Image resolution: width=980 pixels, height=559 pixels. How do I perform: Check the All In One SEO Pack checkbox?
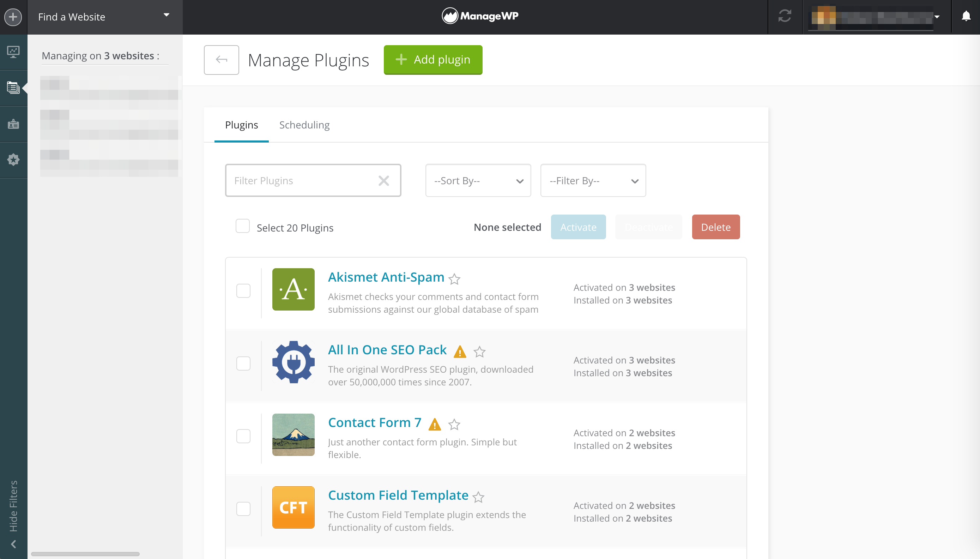243,363
